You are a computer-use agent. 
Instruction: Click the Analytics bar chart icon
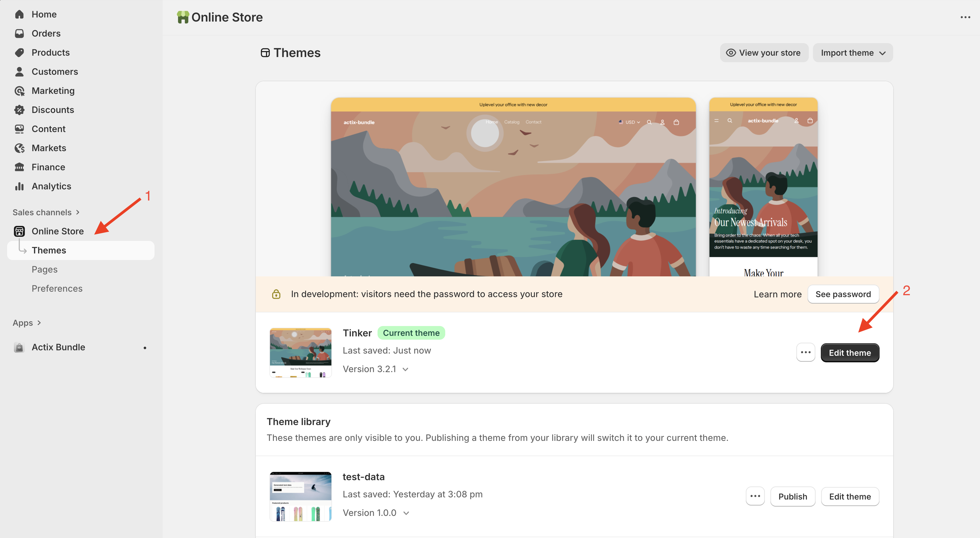click(19, 186)
